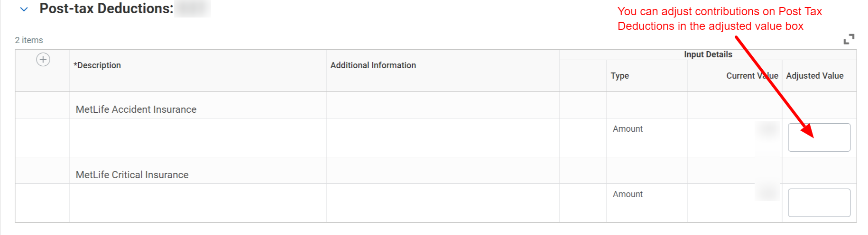Click the add row plus icon
The width and height of the screenshot is (868, 235).
(x=43, y=60)
